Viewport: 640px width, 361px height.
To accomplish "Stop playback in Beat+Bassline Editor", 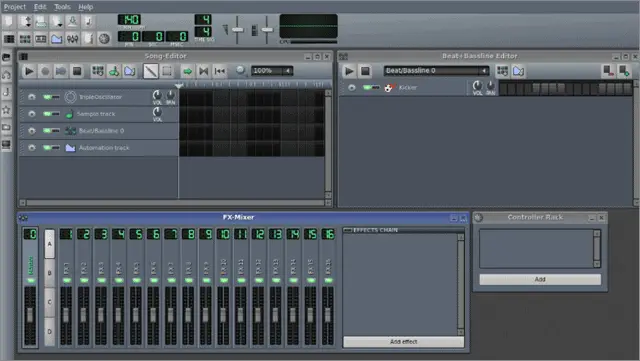I will point(365,71).
